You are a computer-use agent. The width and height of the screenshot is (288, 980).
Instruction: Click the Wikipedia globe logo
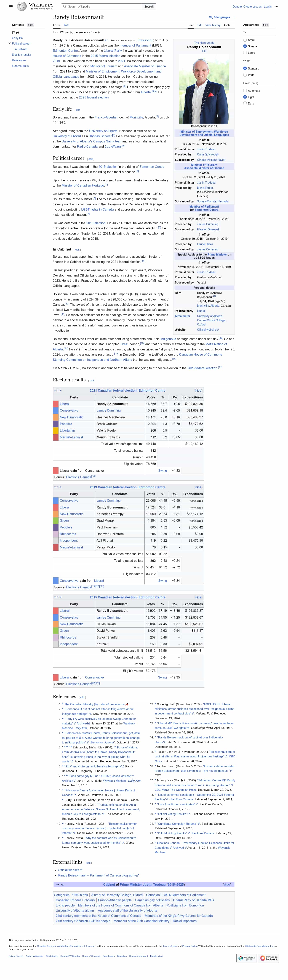coord(22,6)
